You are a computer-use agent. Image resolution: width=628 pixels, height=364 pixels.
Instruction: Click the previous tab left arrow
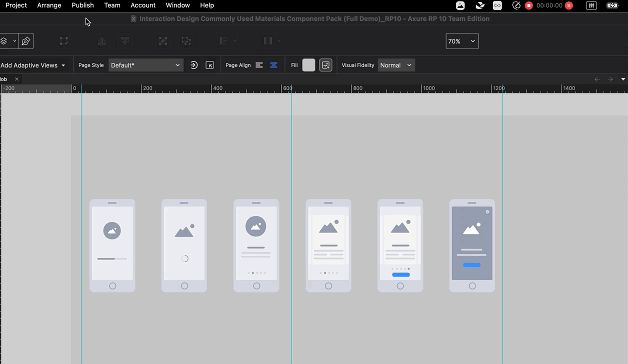597,79
